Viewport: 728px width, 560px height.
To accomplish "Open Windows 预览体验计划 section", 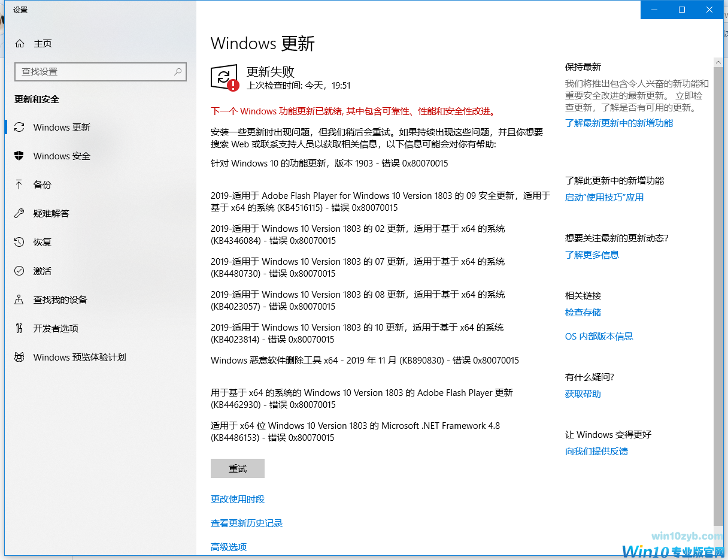I will pos(79,357).
